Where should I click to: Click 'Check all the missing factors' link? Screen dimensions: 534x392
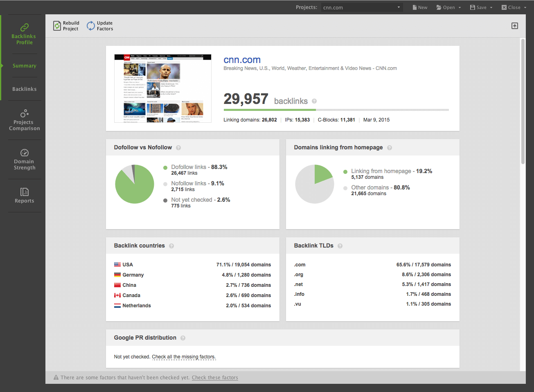coord(184,357)
